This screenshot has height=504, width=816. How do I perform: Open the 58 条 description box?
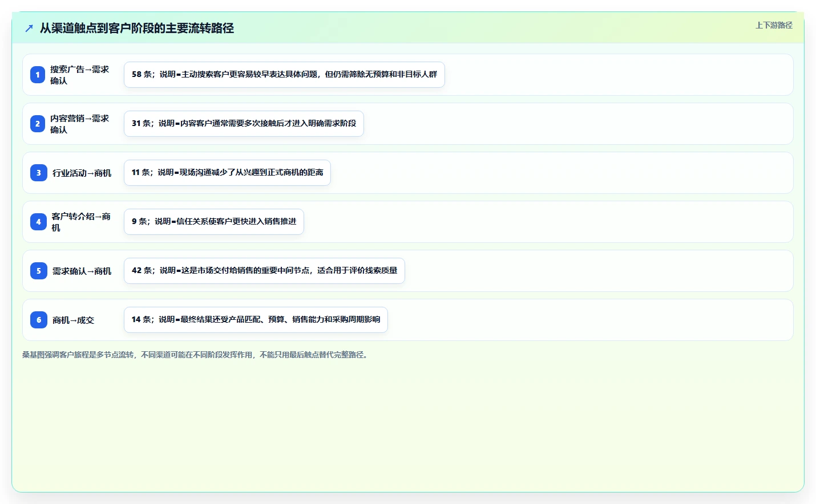click(x=284, y=75)
